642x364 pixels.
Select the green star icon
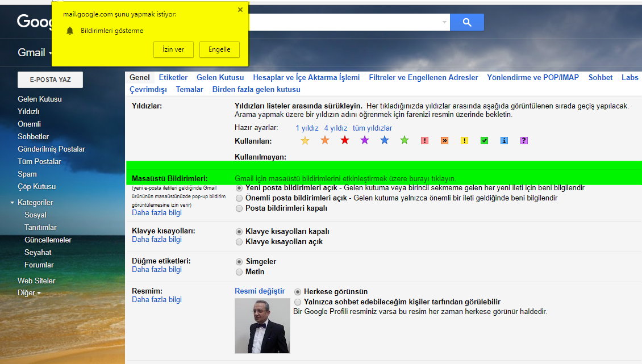point(405,140)
